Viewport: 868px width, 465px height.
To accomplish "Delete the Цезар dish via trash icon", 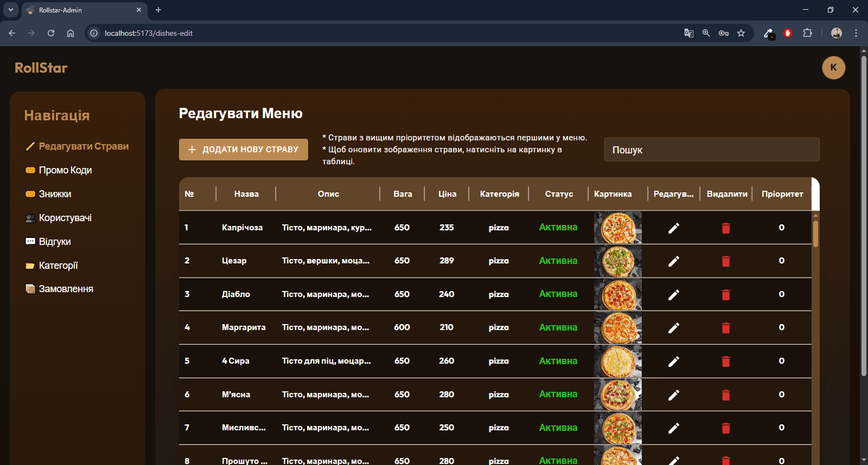I will (x=726, y=261).
